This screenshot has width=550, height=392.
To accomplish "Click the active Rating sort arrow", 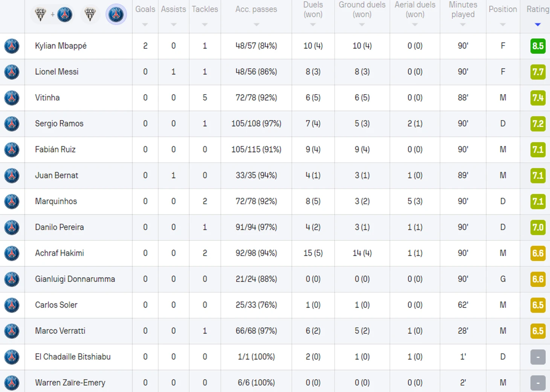I will coord(538,24).
